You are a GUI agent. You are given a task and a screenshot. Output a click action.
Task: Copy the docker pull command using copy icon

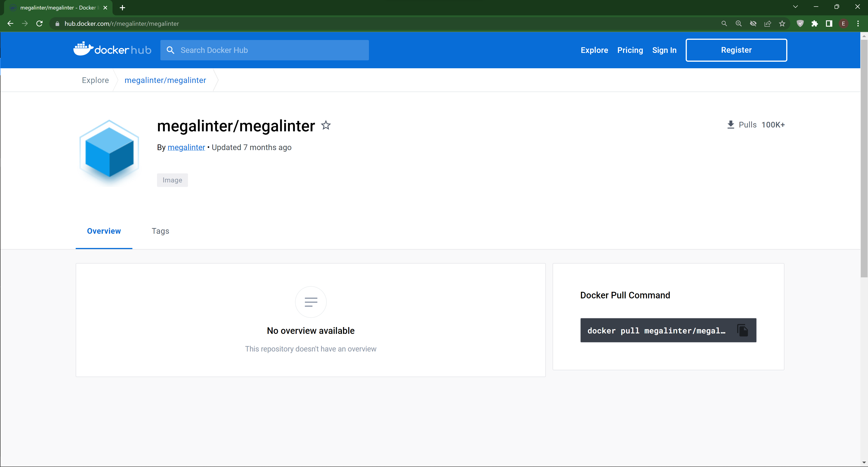[x=743, y=330]
